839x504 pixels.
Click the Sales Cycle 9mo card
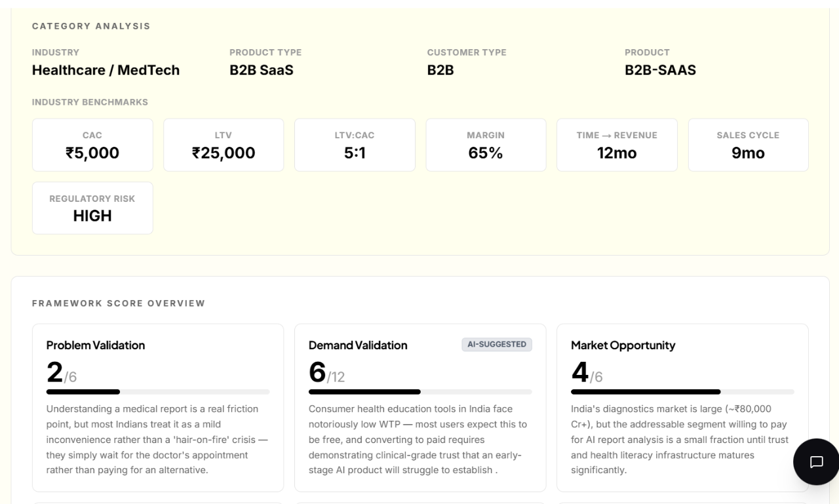tap(748, 145)
